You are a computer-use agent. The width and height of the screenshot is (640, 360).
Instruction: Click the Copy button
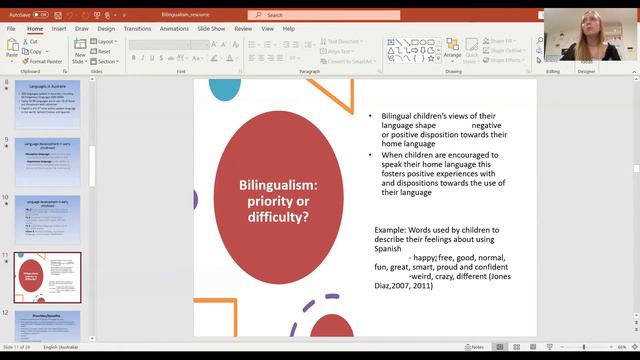click(31, 51)
